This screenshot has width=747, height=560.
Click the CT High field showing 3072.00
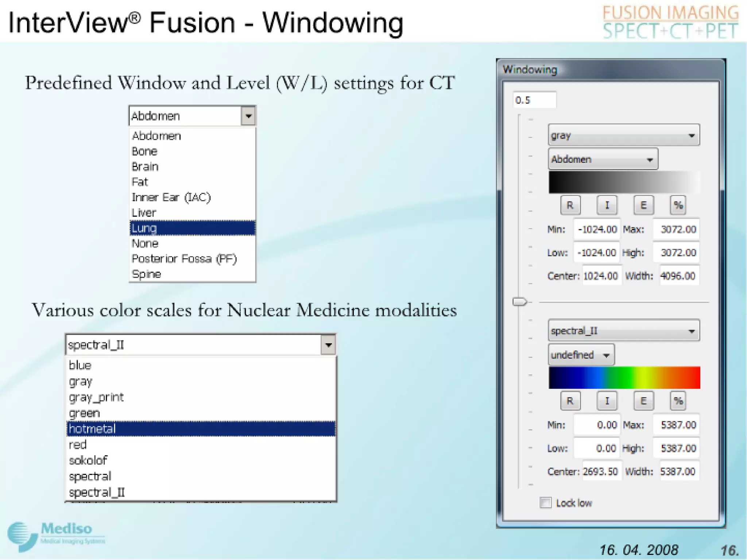pyautogui.click(x=676, y=253)
